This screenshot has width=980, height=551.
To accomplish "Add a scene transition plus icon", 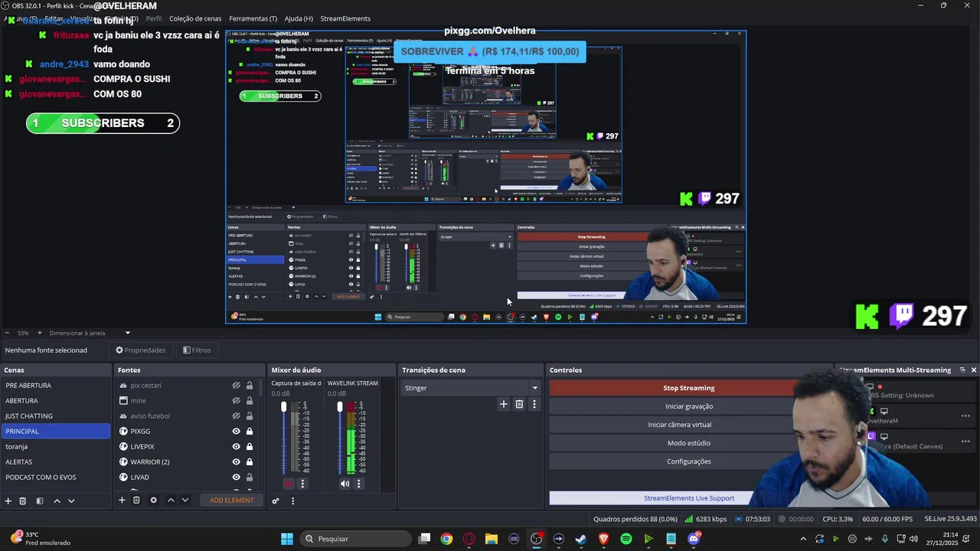I will pos(503,404).
